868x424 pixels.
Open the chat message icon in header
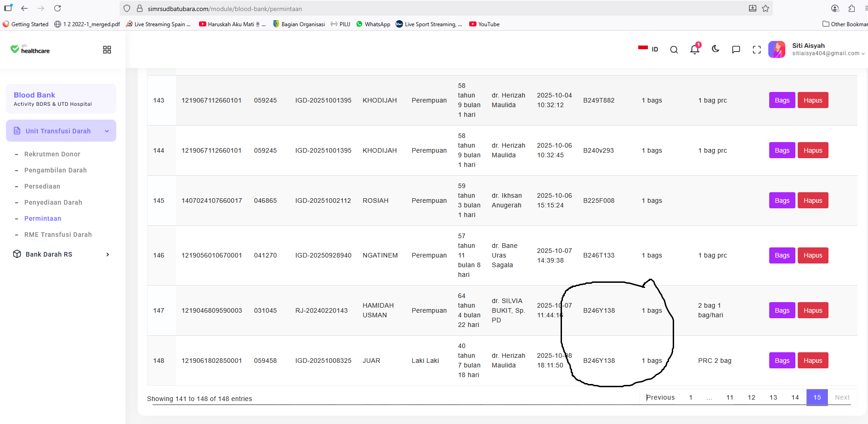pos(736,50)
